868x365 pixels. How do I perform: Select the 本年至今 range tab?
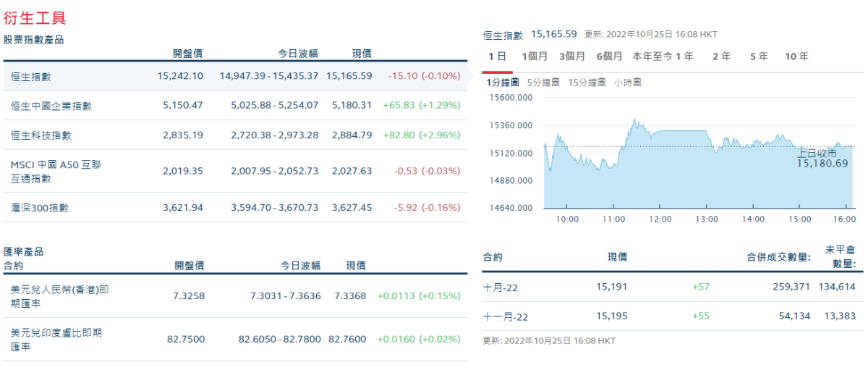pyautogui.click(x=652, y=56)
